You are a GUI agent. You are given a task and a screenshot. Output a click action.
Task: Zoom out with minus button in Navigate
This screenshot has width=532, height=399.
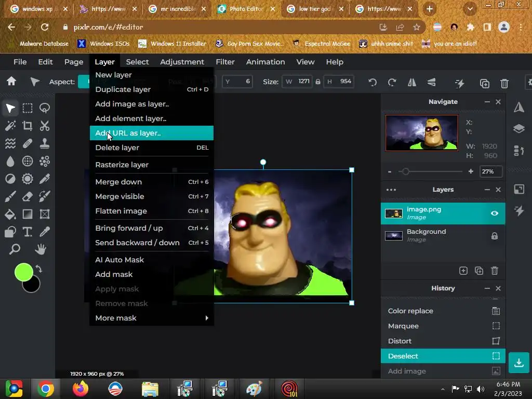[390, 171]
